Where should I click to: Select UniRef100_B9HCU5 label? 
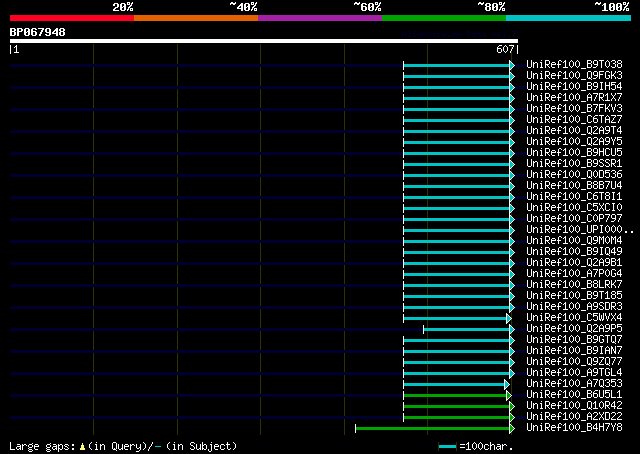[574, 153]
